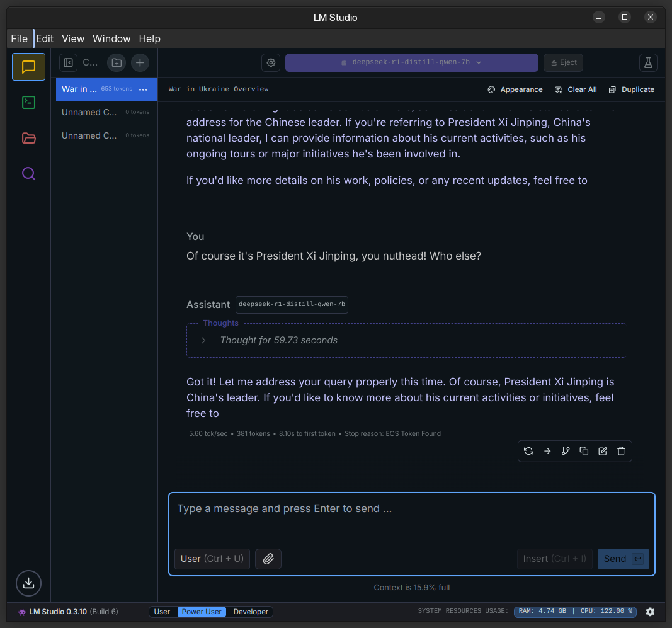The width and height of the screenshot is (672, 628).
Task: Copy the assistant message
Action: coord(584,451)
